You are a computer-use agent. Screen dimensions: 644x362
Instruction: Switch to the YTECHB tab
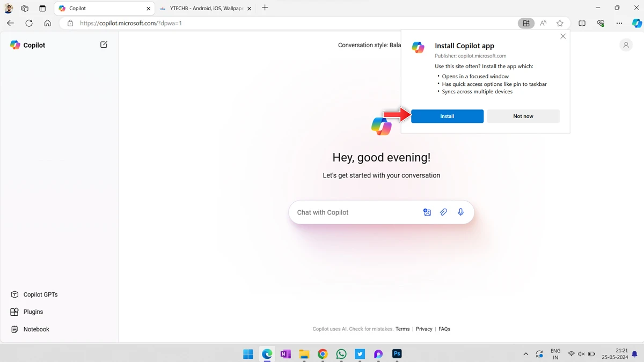tap(205, 9)
